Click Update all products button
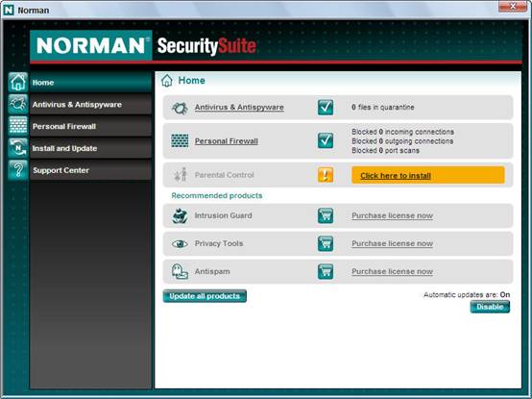The image size is (532, 399). (x=205, y=296)
